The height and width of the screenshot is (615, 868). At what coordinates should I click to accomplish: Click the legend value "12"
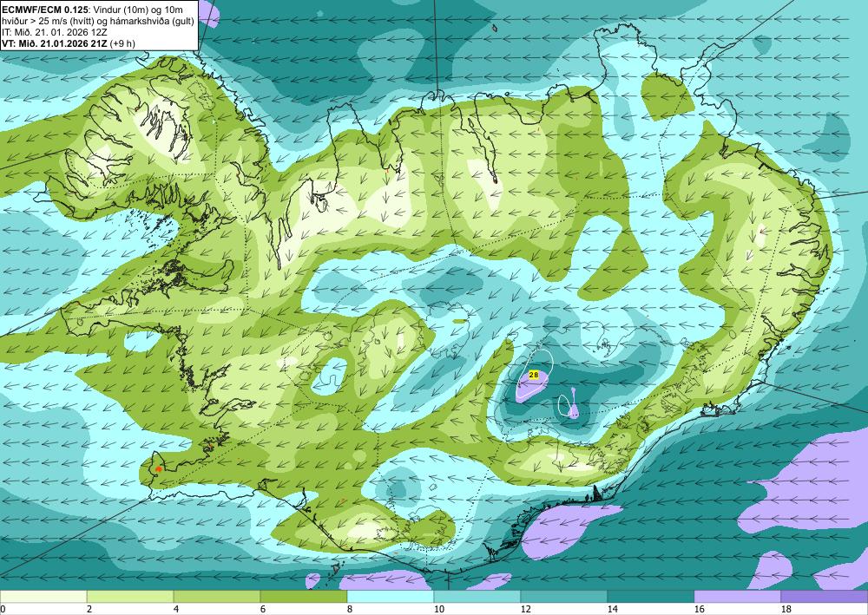(526, 610)
